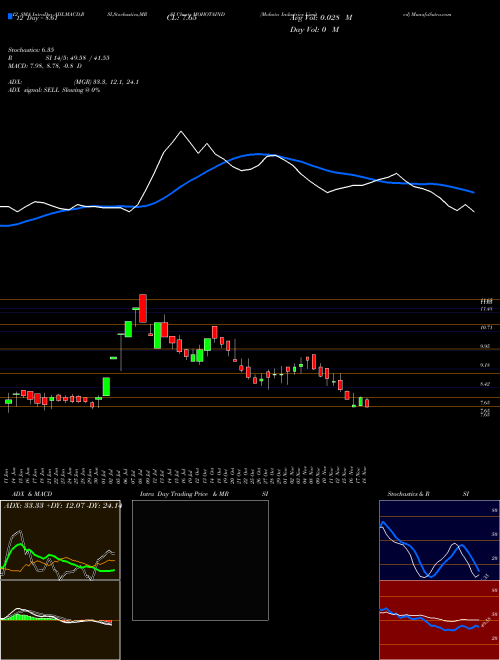
Task: Click the RSI 14/5 49.58 / 41.55 line
Action: pyautogui.click(x=59, y=58)
